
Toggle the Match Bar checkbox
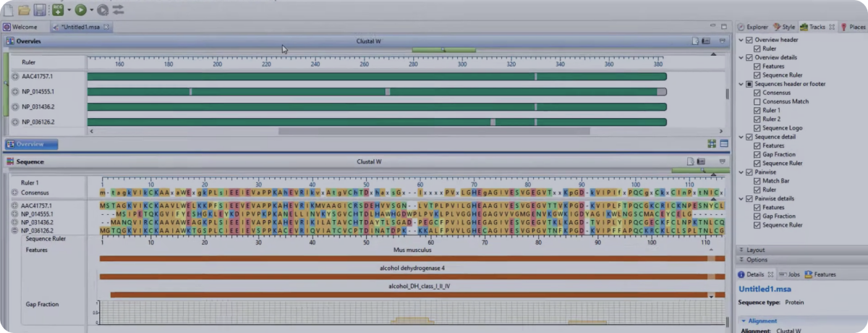pyautogui.click(x=757, y=181)
